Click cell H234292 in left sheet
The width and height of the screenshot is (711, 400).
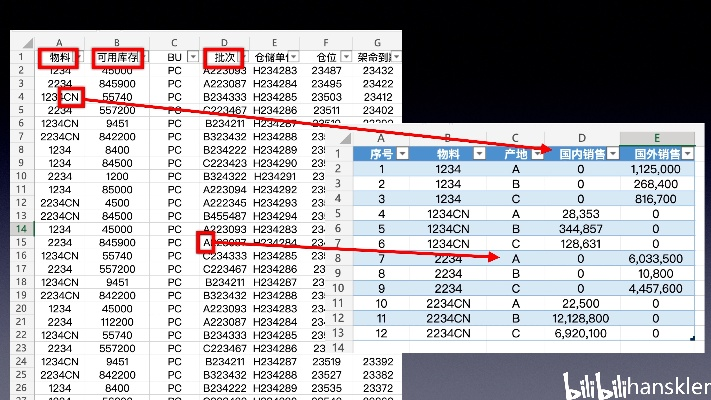tap(275, 190)
